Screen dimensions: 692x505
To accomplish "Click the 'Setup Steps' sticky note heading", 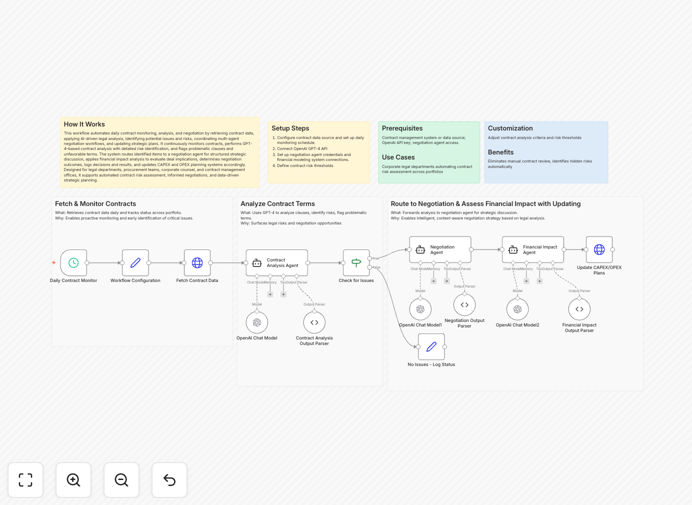I will [x=290, y=128].
